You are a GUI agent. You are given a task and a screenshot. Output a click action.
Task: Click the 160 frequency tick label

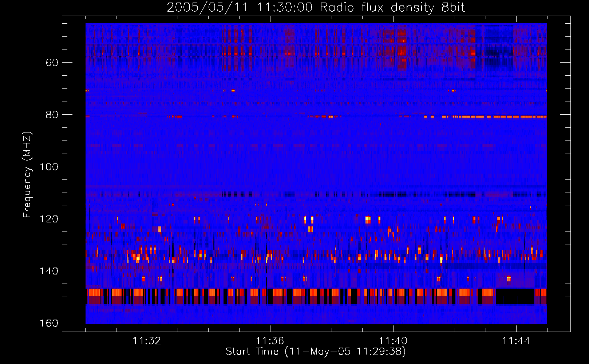(x=49, y=323)
